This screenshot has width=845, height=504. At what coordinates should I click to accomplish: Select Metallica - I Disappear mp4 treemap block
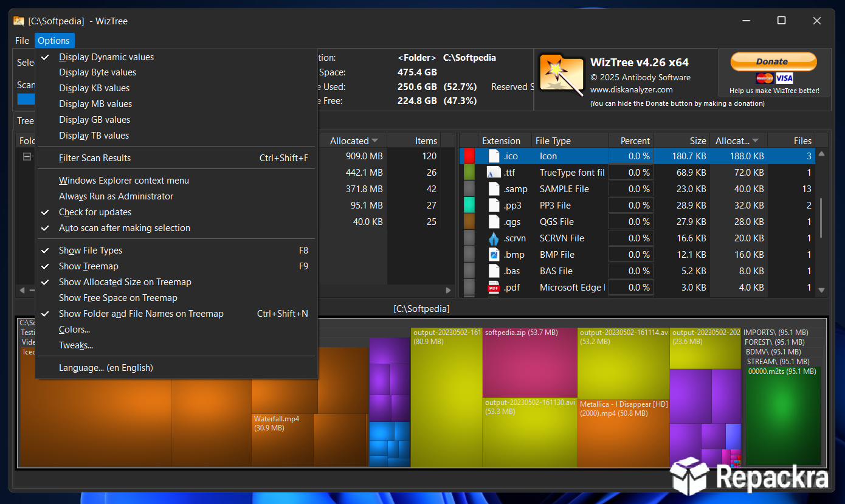623,433
